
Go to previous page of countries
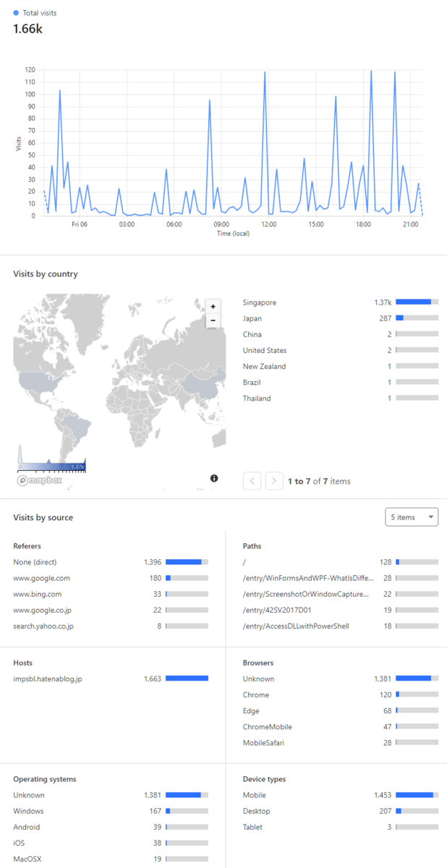[x=252, y=481]
